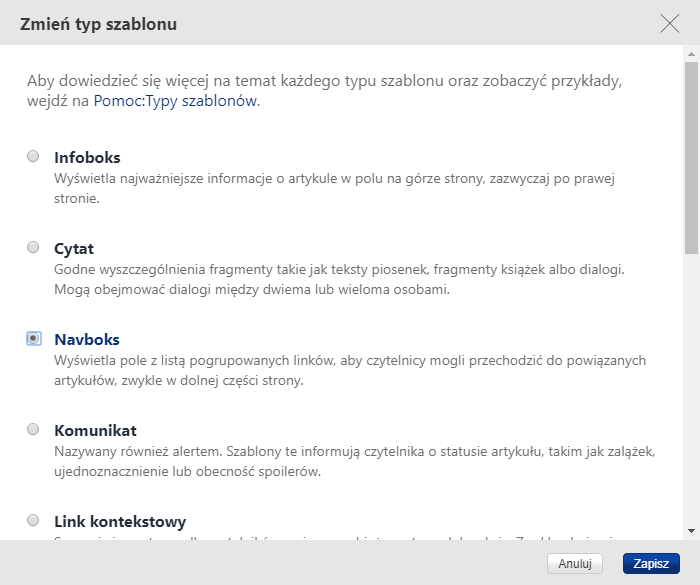Click the scrollbar up arrow
This screenshot has width=700, height=585.
[x=692, y=54]
